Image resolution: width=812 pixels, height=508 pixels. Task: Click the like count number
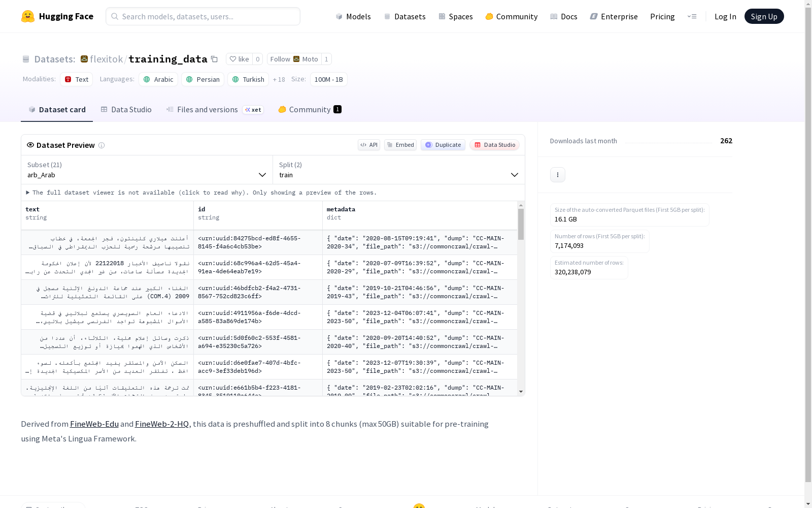257,59
